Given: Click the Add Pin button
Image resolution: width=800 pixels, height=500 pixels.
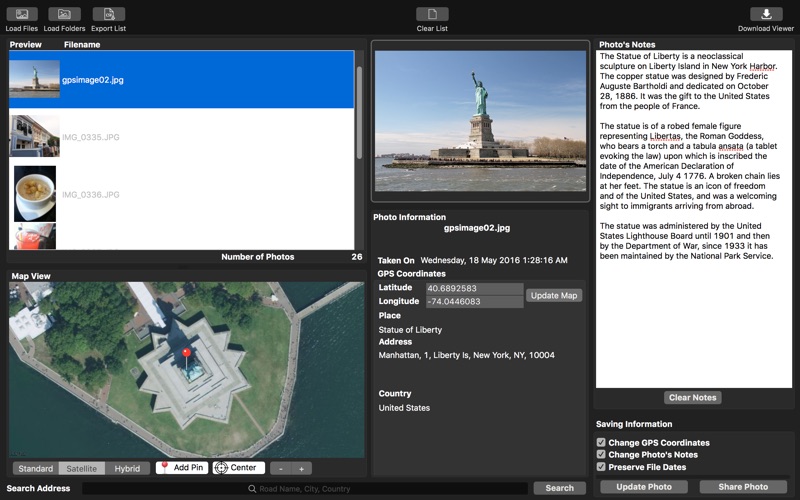Looking at the screenshot, I should (x=182, y=467).
